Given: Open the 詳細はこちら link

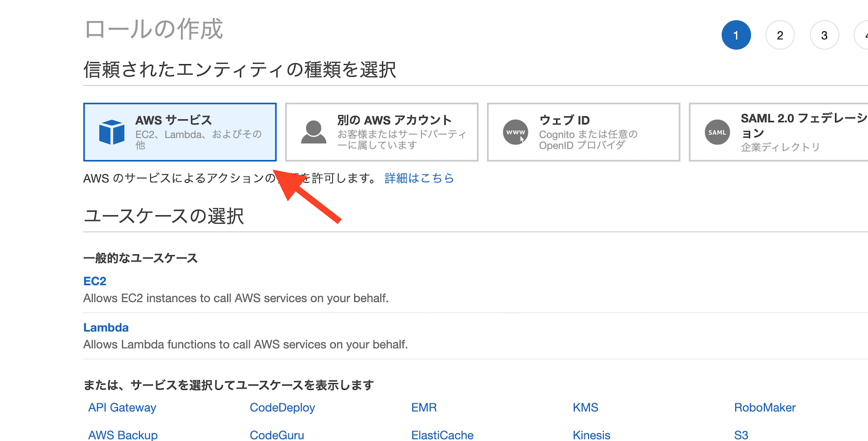Looking at the screenshot, I should 419,178.
